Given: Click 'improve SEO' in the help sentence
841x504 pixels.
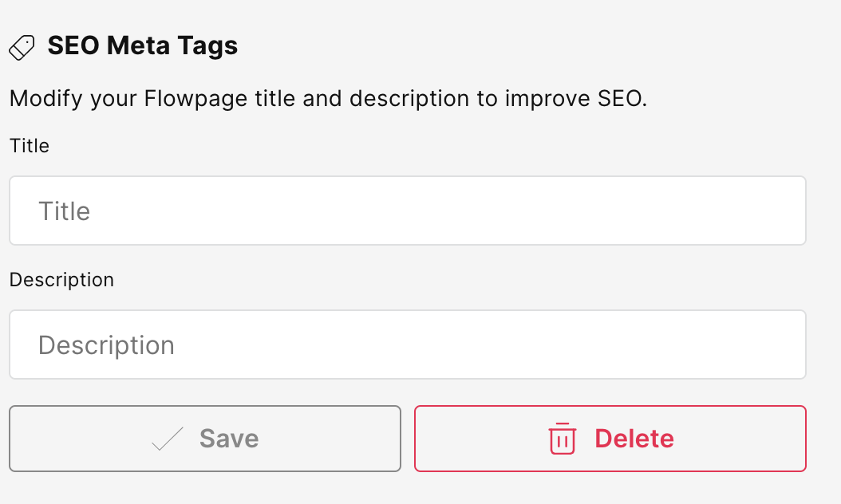Looking at the screenshot, I should (x=576, y=99).
